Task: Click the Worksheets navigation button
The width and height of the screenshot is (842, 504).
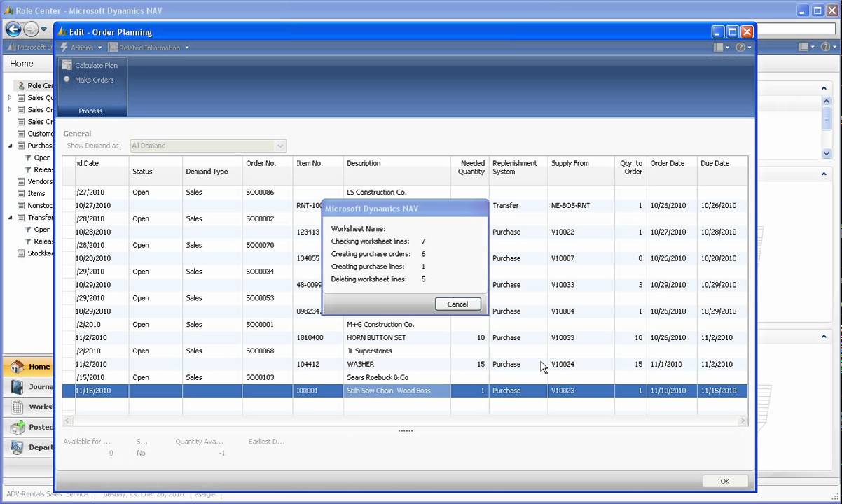Action: tap(29, 407)
